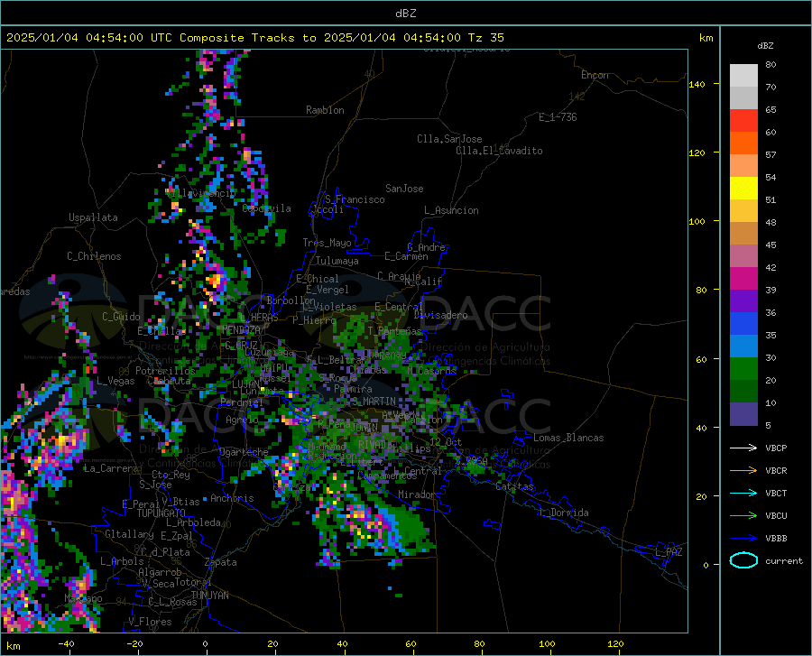Click the 'Anchoris' place label
This screenshot has width=812, height=656.
click(232, 498)
